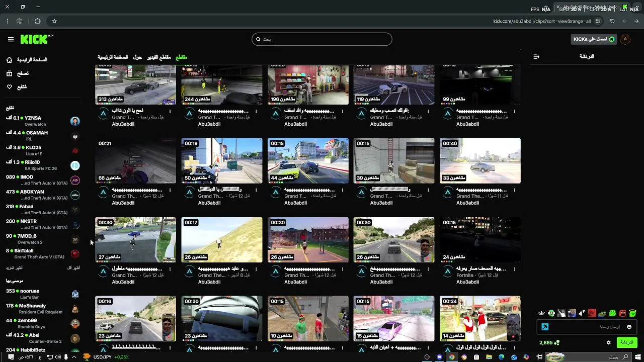Viewport: 644px width, 362px height.
Task: Click the إرسال رسالة chat message field
Action: (587, 327)
